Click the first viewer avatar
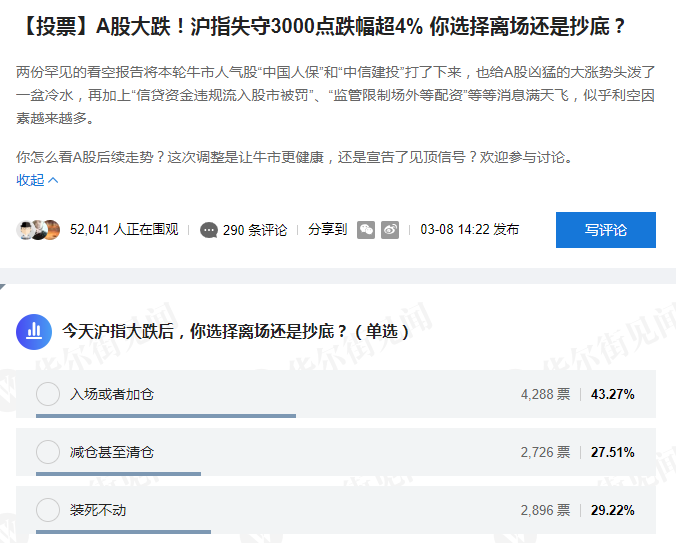Screen dimensions: 676x543 pyautogui.click(x=25, y=230)
